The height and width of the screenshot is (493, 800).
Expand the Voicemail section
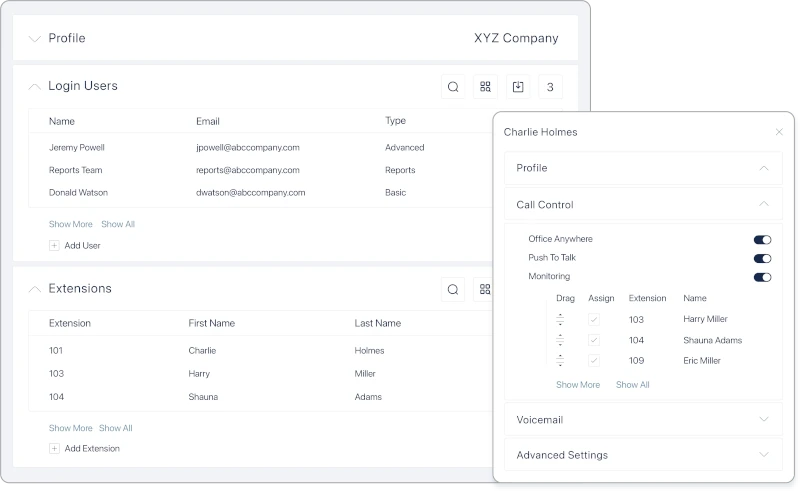(764, 419)
